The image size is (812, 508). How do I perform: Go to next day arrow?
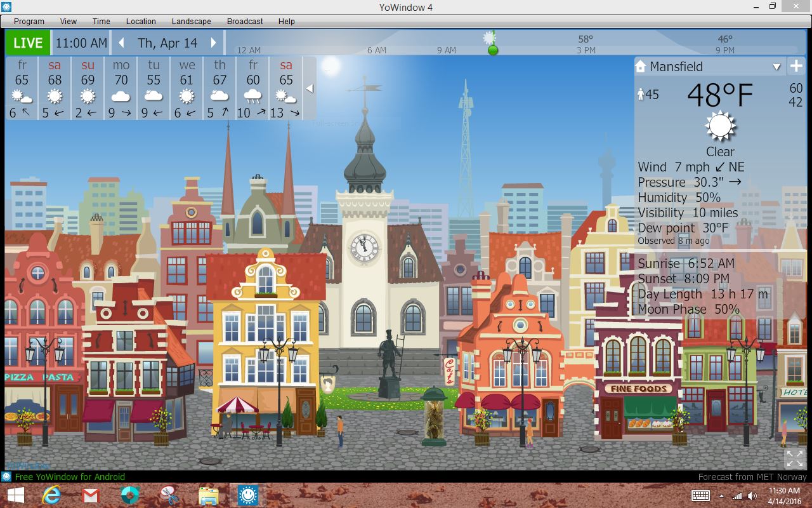(214, 43)
